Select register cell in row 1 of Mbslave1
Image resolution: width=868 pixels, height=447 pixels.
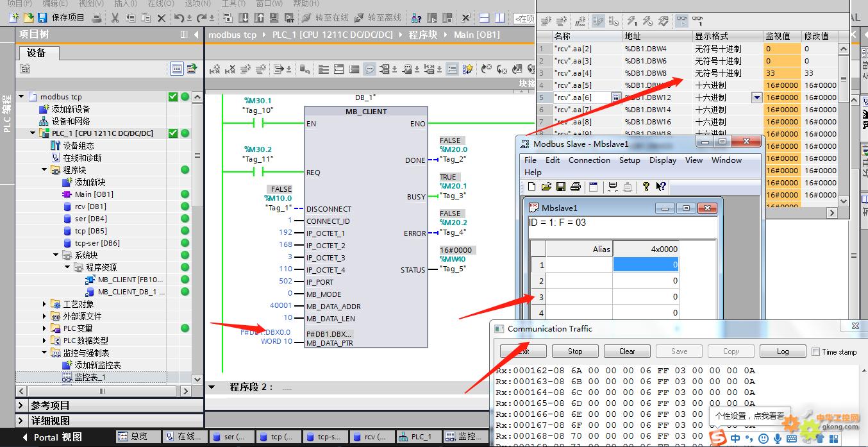coord(645,265)
